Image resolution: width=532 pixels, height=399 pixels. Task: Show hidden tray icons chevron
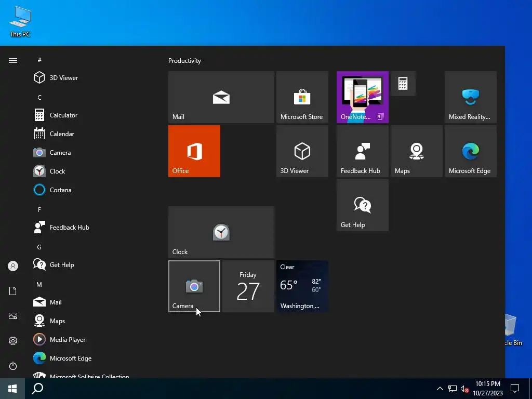click(440, 389)
